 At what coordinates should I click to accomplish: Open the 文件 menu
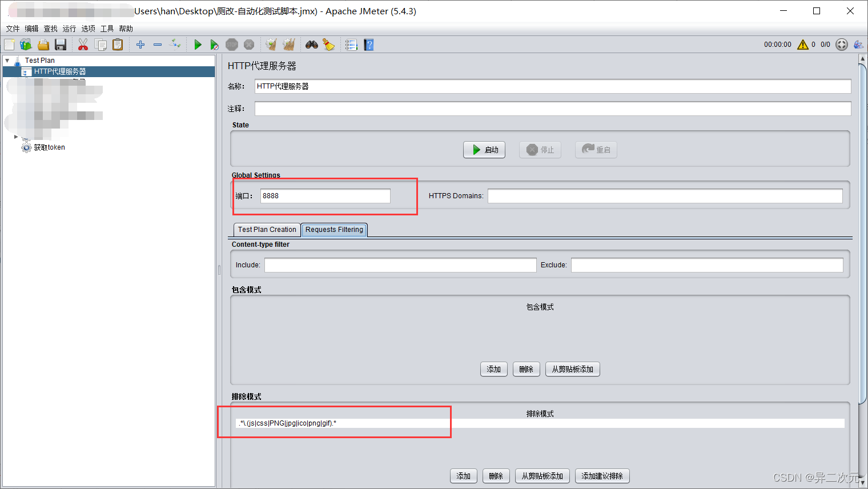coord(13,29)
